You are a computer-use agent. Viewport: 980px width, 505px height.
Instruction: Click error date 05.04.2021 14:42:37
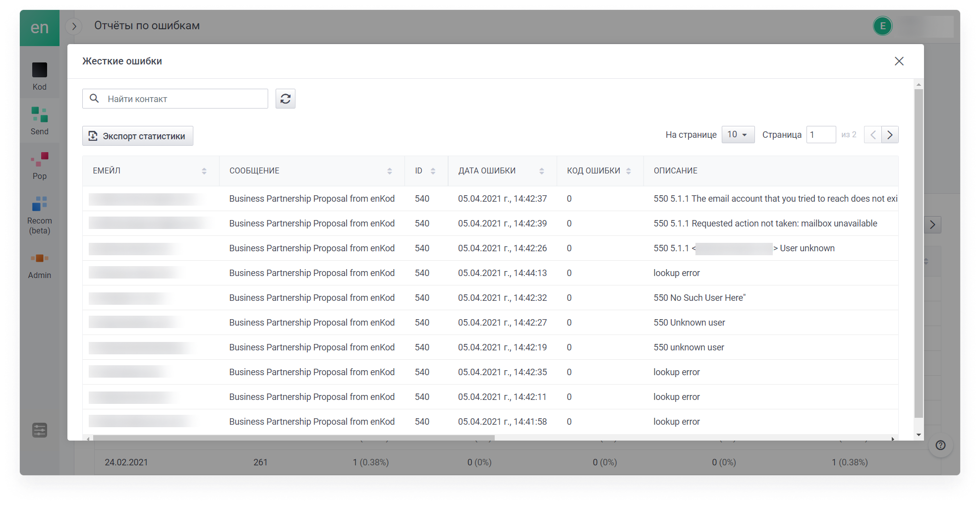coord(502,199)
